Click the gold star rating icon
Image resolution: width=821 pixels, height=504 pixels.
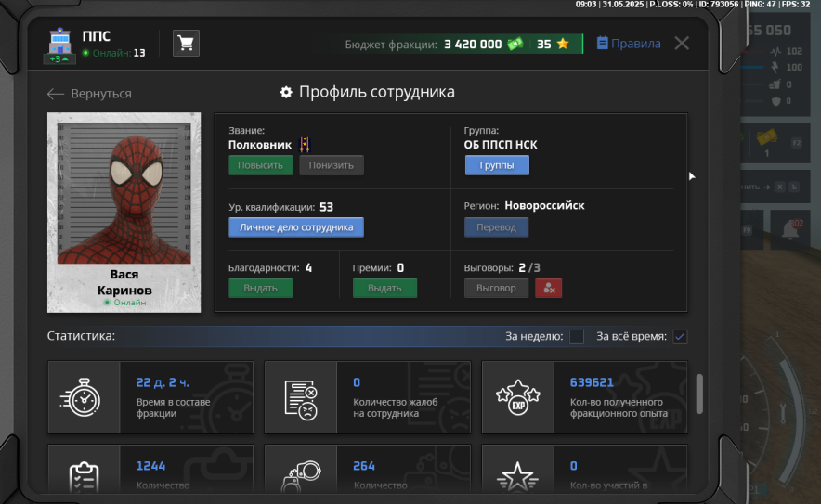tap(562, 44)
